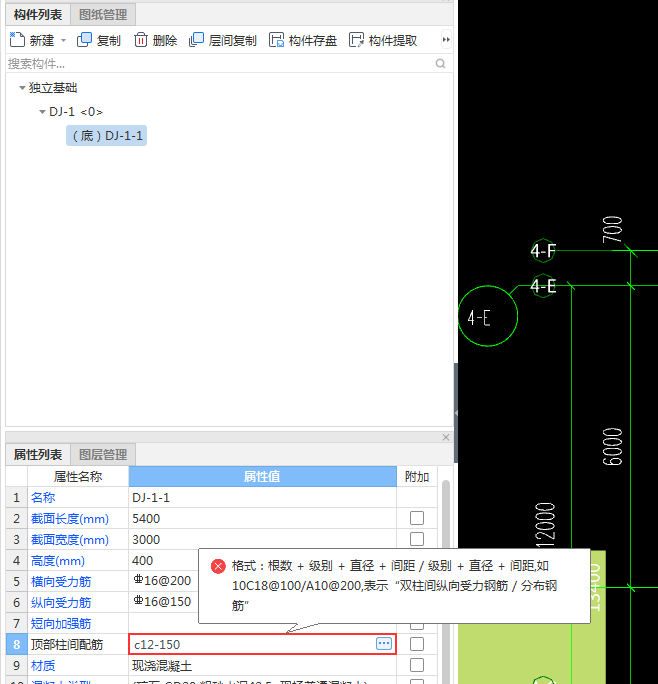
Task: Click the 4-F axis bubble in the drawing
Action: 543,250
